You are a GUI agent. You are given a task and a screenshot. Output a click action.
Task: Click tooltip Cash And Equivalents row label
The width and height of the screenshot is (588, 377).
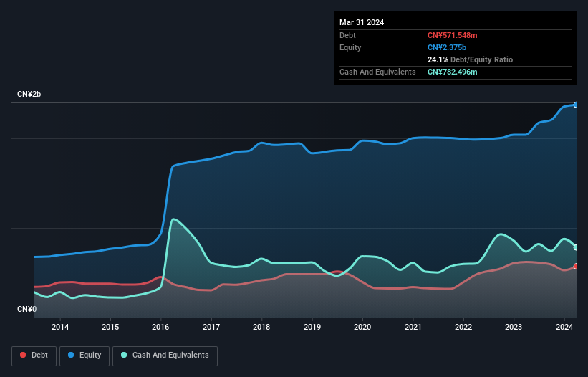pos(377,72)
